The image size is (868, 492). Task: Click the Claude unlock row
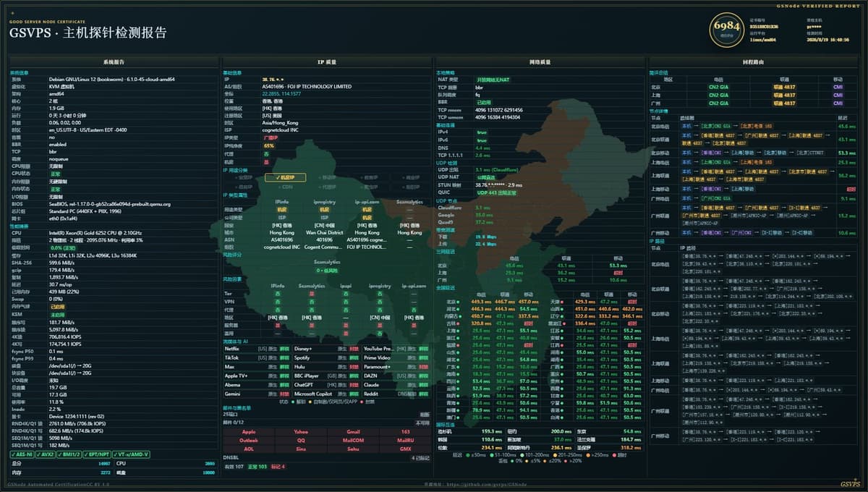[396, 385]
